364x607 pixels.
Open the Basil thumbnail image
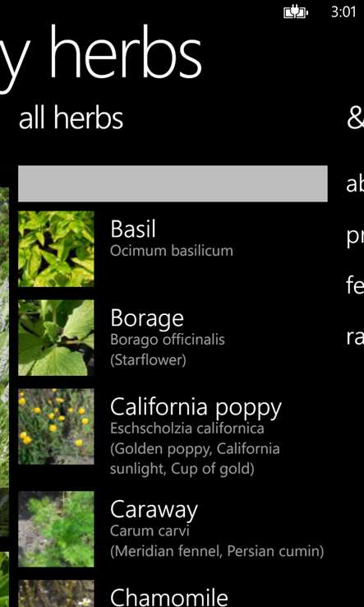pos(56,248)
